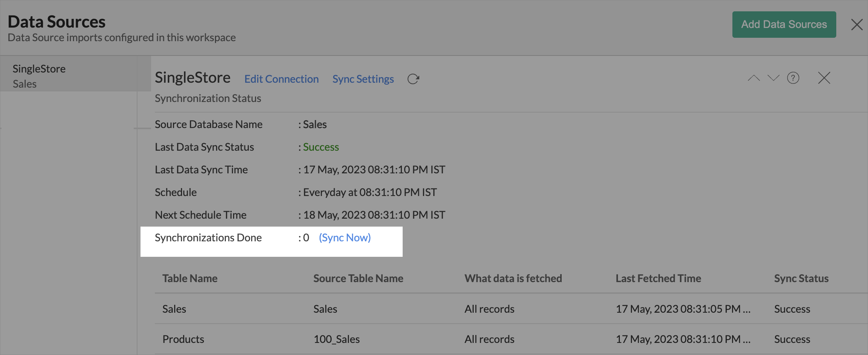Click All records in the Sales row
The image size is (868, 355).
coord(490,309)
